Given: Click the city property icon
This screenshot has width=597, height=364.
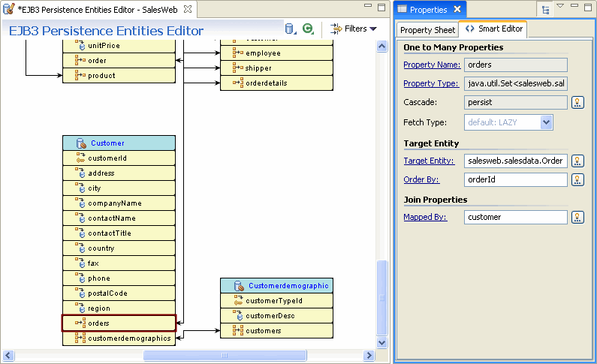Looking at the screenshot, I should click(x=80, y=188).
